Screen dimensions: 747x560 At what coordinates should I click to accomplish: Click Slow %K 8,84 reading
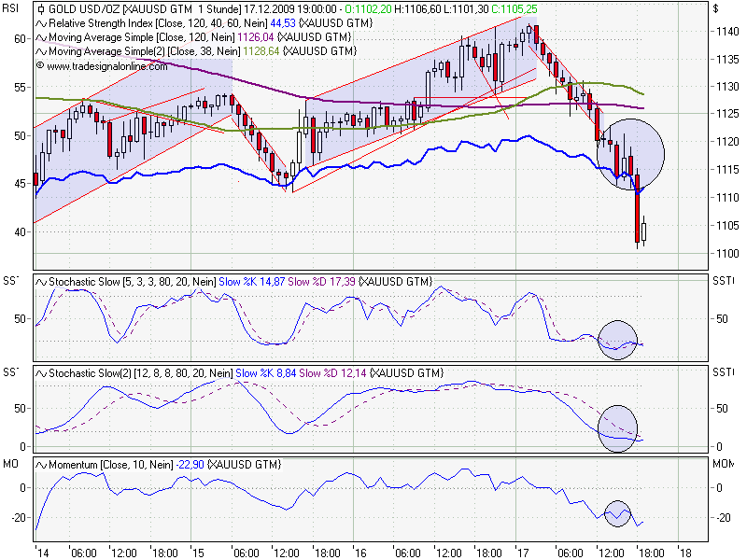click(266, 373)
